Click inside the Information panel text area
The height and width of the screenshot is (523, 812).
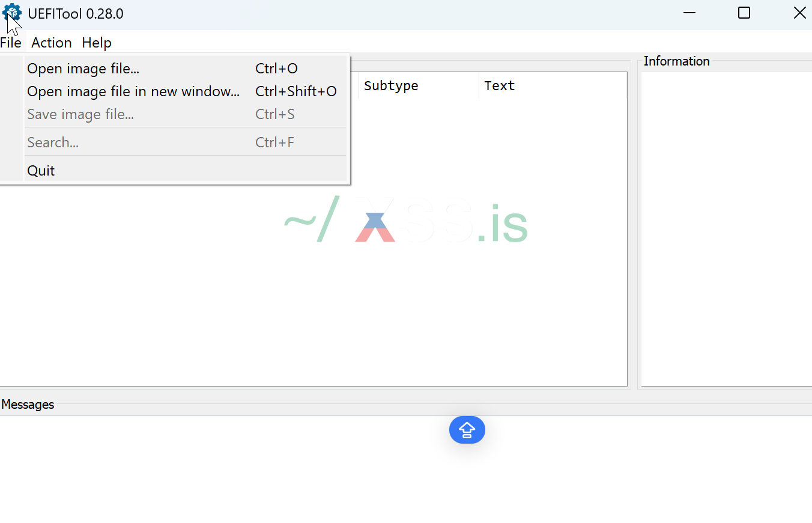(x=727, y=229)
